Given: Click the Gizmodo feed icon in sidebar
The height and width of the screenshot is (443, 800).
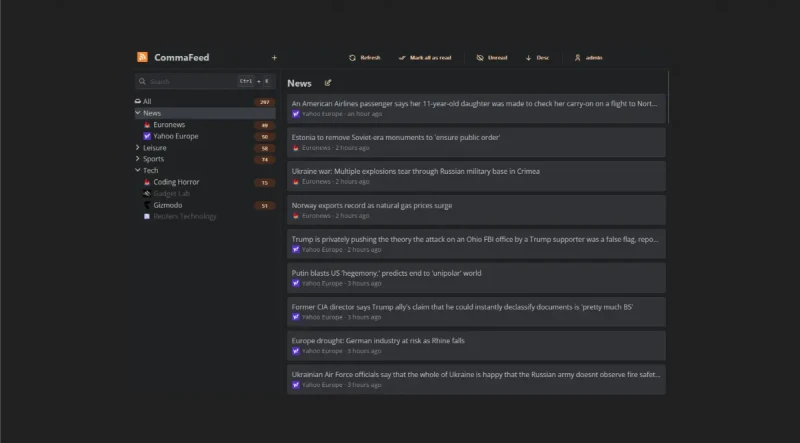Looking at the screenshot, I should [147, 205].
